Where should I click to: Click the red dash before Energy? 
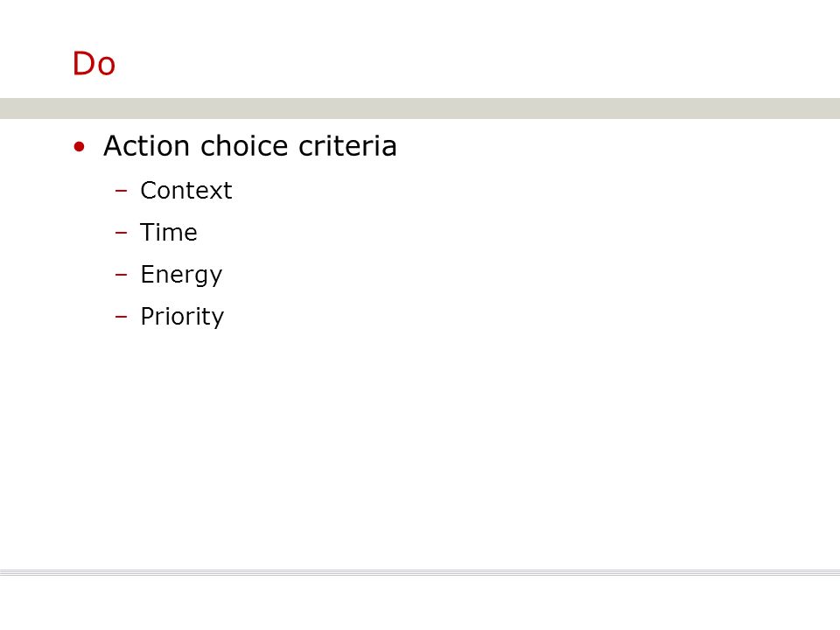[x=121, y=274]
